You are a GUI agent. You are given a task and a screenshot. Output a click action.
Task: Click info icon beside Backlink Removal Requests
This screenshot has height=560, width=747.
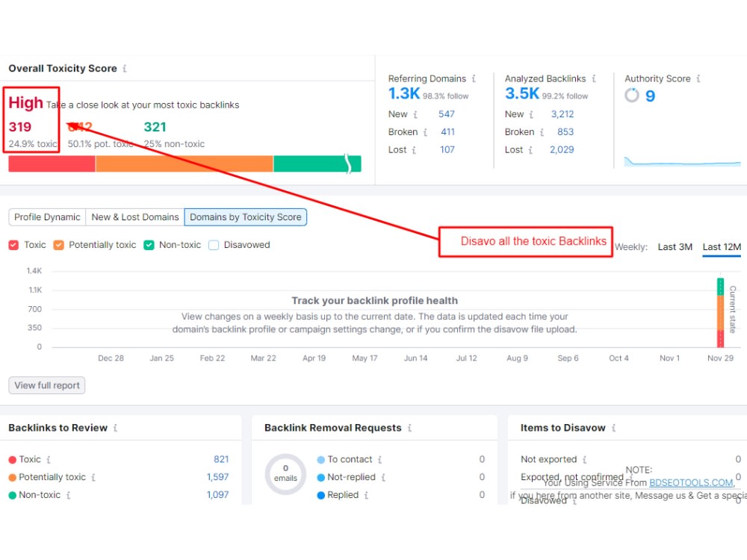tap(409, 428)
